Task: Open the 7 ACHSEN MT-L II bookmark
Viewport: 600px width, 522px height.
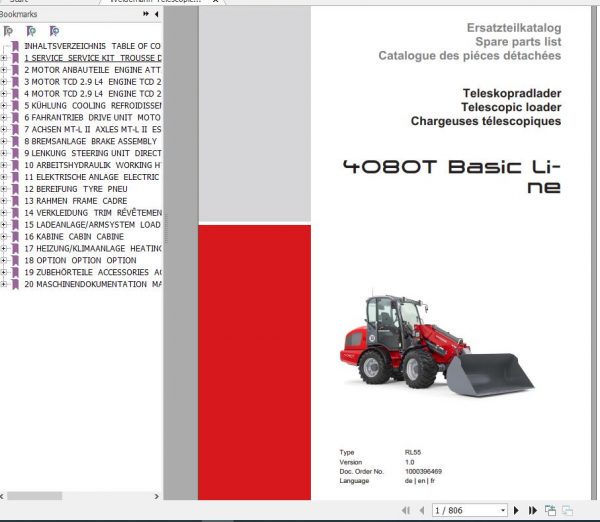Action: click(93, 129)
